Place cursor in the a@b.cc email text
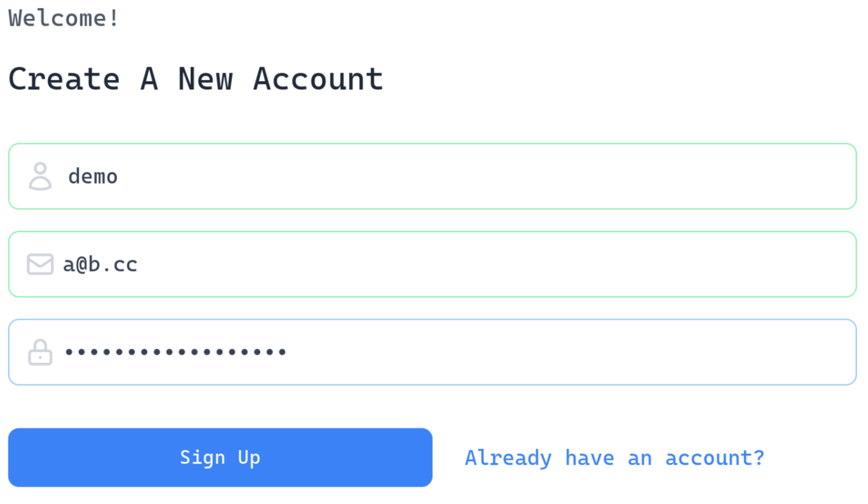 [100, 264]
